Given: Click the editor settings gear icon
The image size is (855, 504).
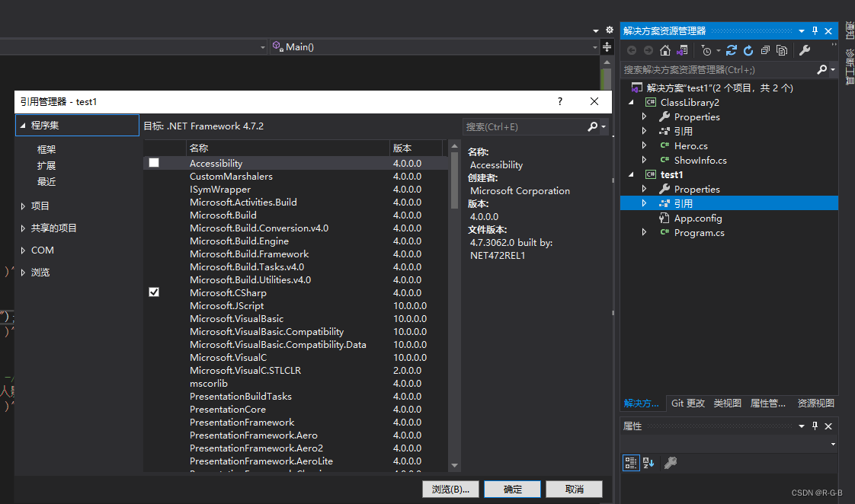Looking at the screenshot, I should point(610,30).
